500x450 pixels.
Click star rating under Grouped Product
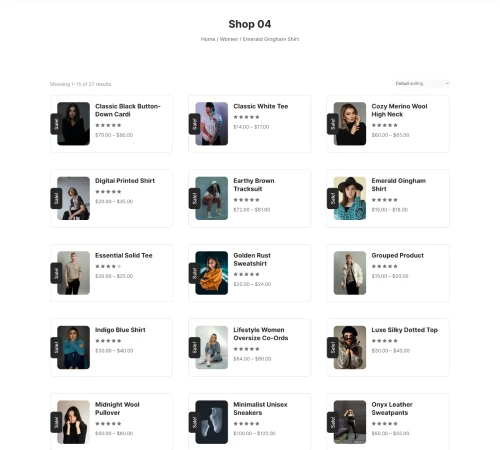tap(384, 266)
